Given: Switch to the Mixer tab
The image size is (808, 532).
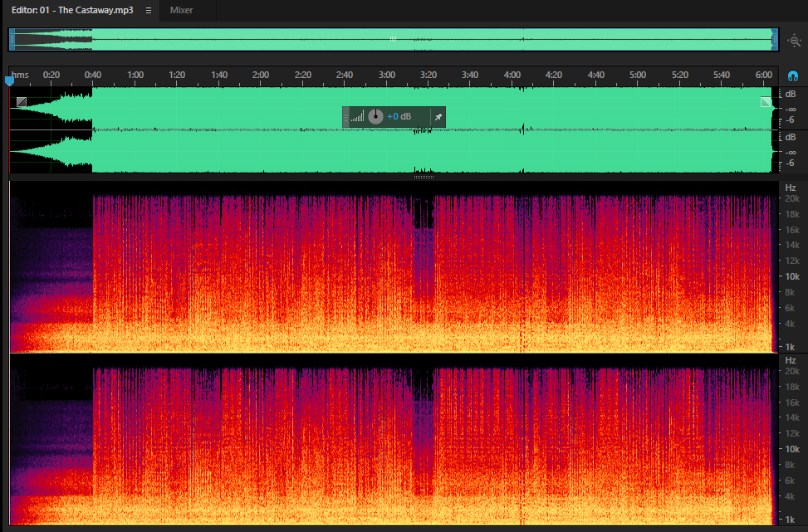Looking at the screenshot, I should click(181, 10).
